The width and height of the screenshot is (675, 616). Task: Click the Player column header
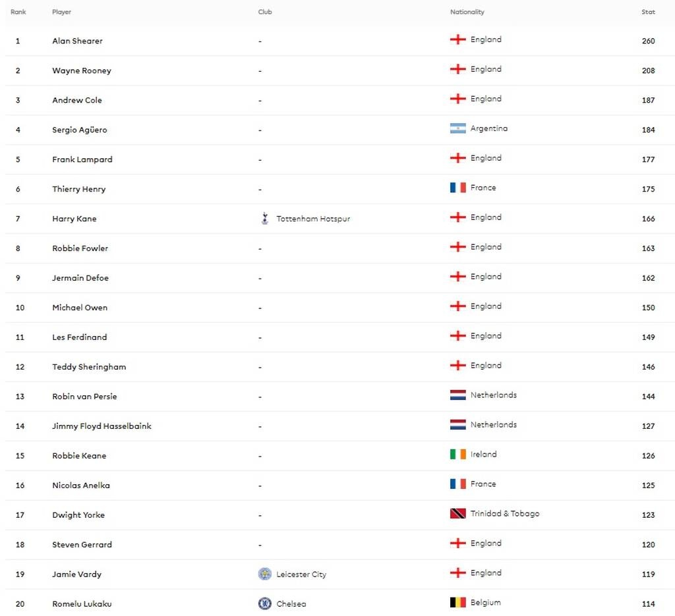point(62,12)
